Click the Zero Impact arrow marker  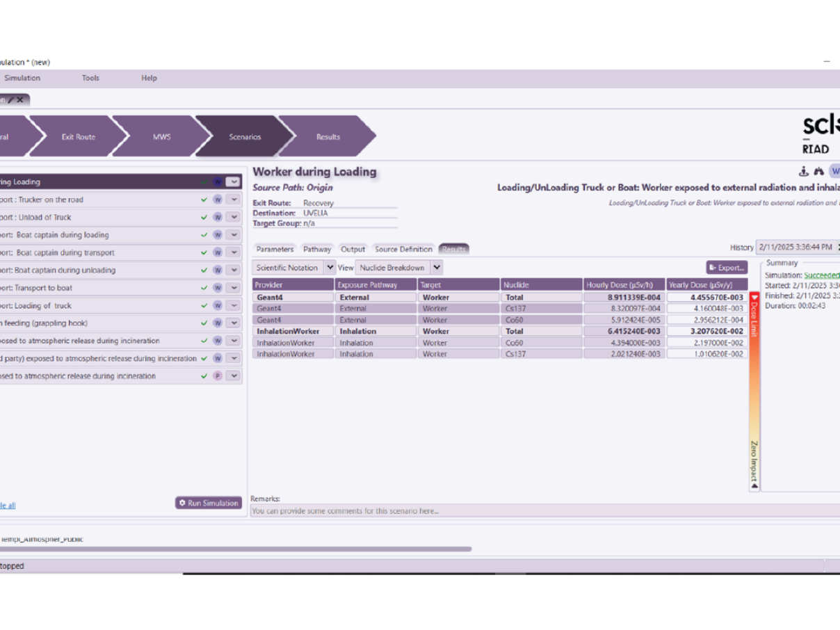pos(754,485)
